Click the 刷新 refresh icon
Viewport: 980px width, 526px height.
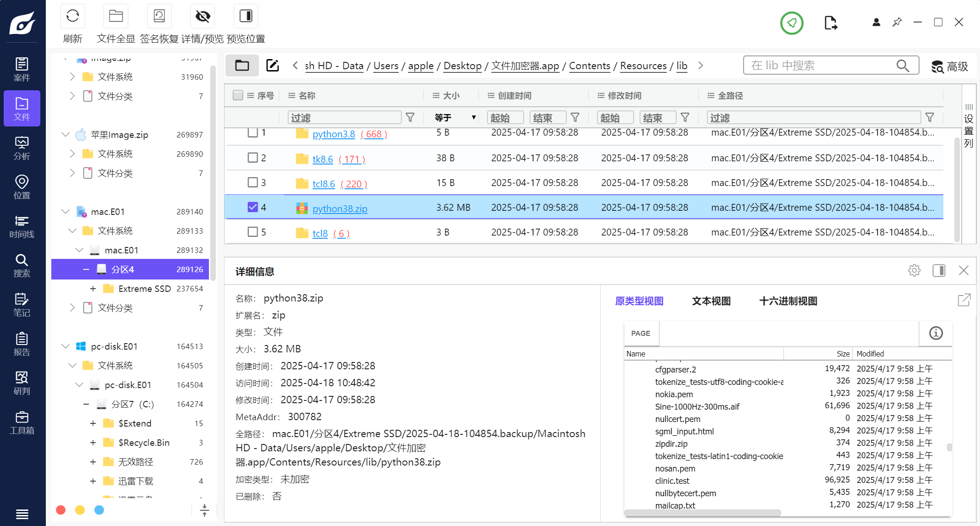click(72, 16)
